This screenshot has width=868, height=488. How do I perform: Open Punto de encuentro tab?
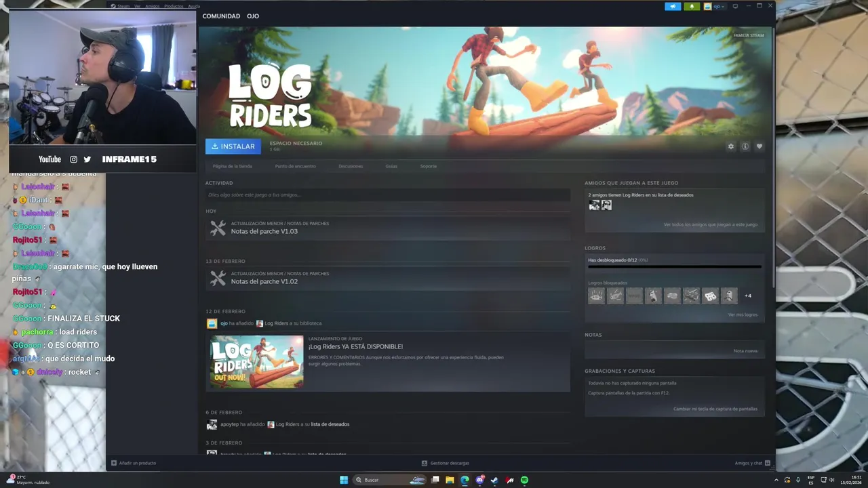[x=295, y=166]
